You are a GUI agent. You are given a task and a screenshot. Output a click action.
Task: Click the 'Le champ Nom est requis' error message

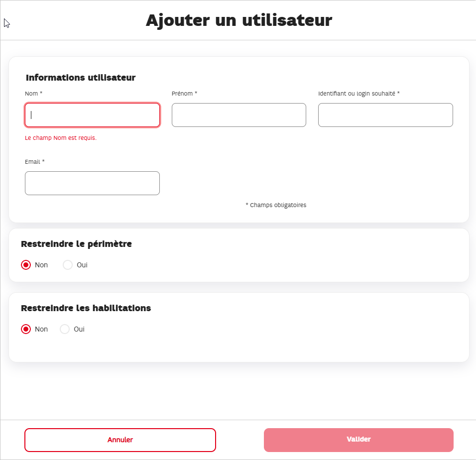(x=61, y=138)
